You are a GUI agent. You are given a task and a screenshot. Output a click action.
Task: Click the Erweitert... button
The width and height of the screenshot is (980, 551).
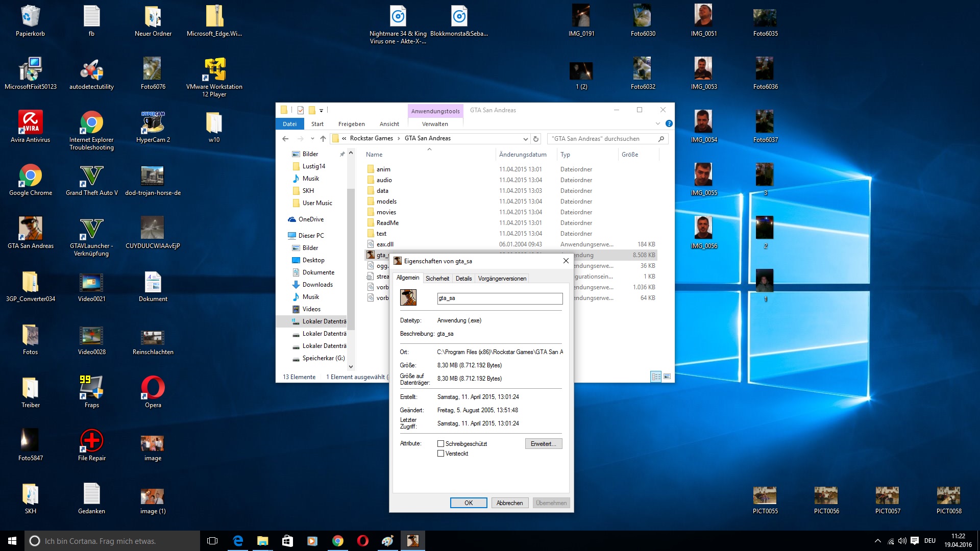tap(543, 444)
